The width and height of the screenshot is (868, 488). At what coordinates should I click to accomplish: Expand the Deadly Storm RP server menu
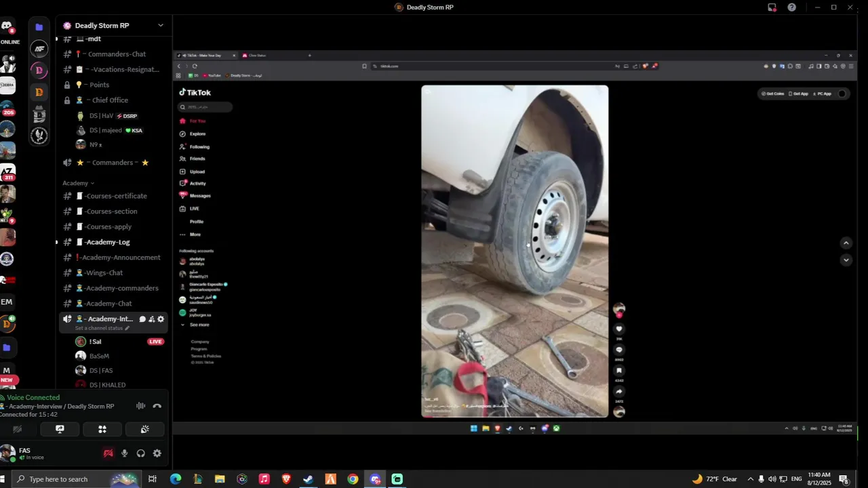pyautogui.click(x=161, y=26)
